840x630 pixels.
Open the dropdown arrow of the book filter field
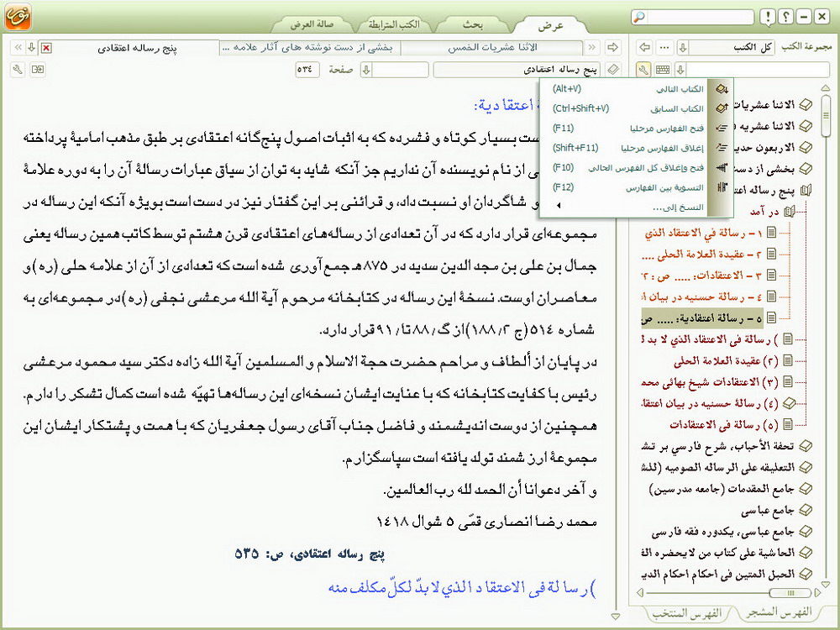tap(680, 69)
